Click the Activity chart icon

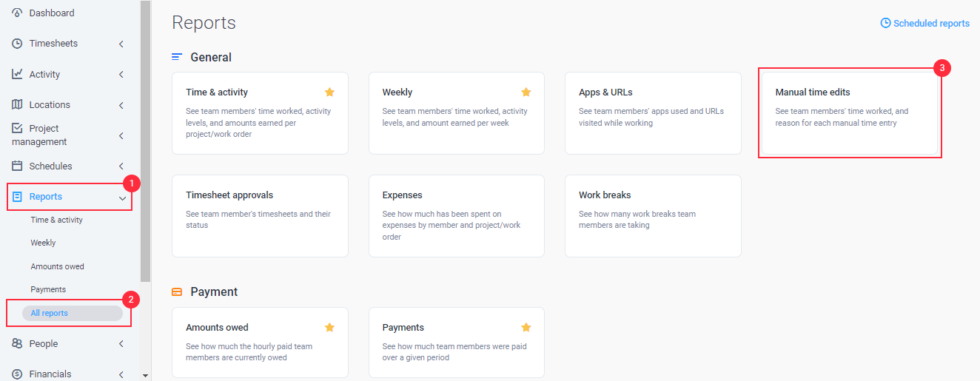pos(17,74)
